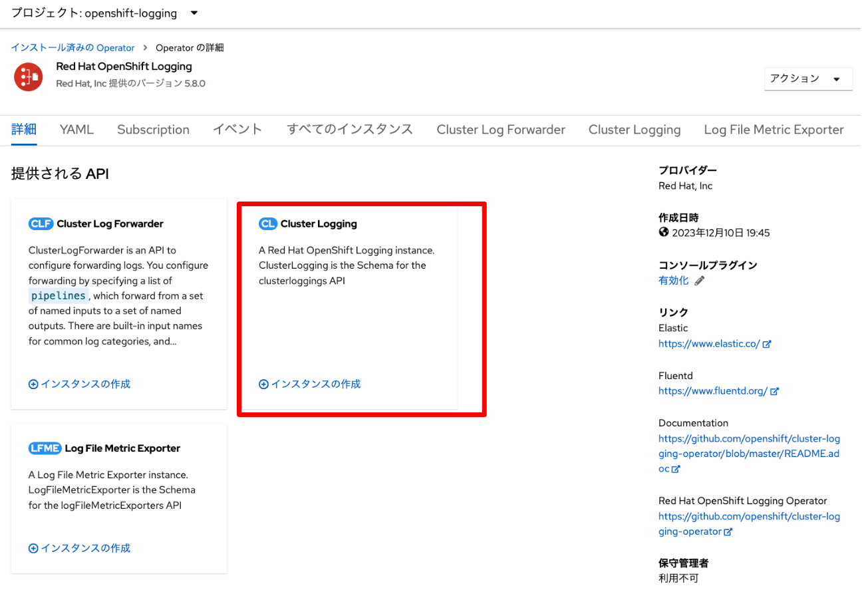
Task: Open the https://www.elastic.co/ link
Action: click(x=709, y=344)
